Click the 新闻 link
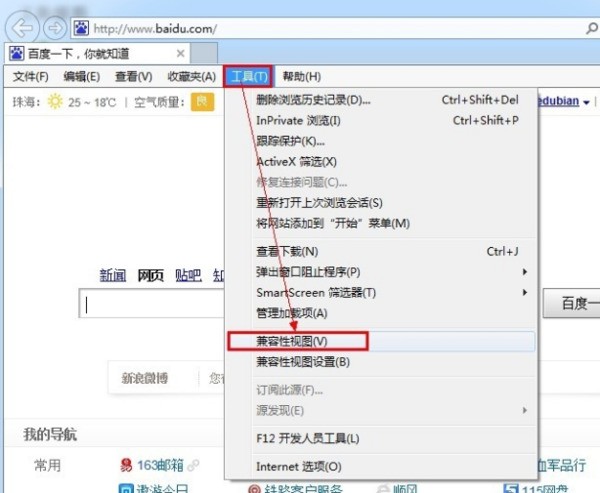 click(x=112, y=275)
